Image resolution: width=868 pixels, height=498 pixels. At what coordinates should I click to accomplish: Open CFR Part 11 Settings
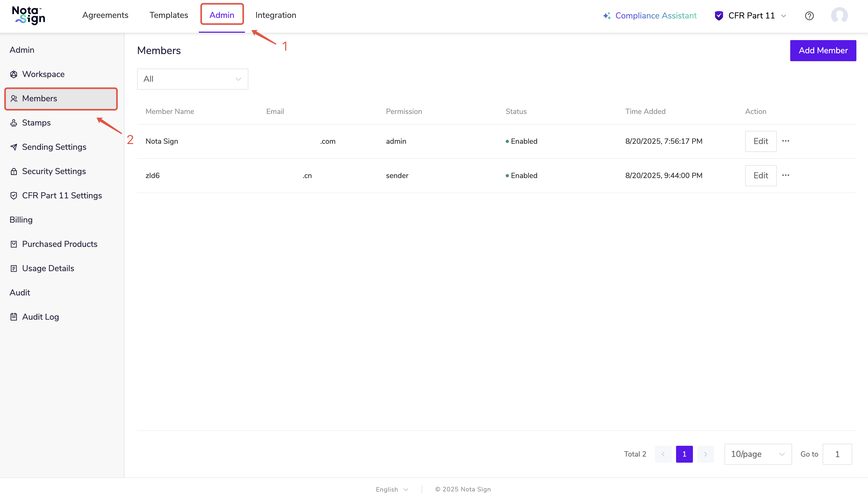coord(62,196)
